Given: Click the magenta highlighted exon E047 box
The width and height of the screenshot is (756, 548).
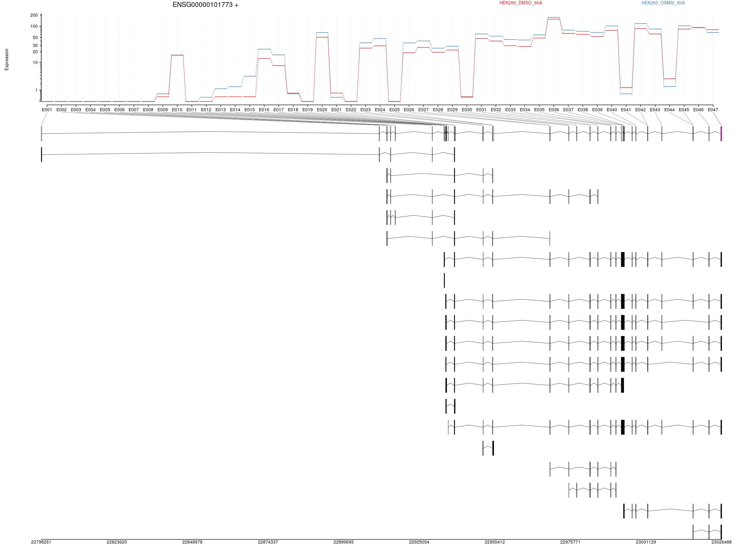Looking at the screenshot, I should click(x=721, y=134).
